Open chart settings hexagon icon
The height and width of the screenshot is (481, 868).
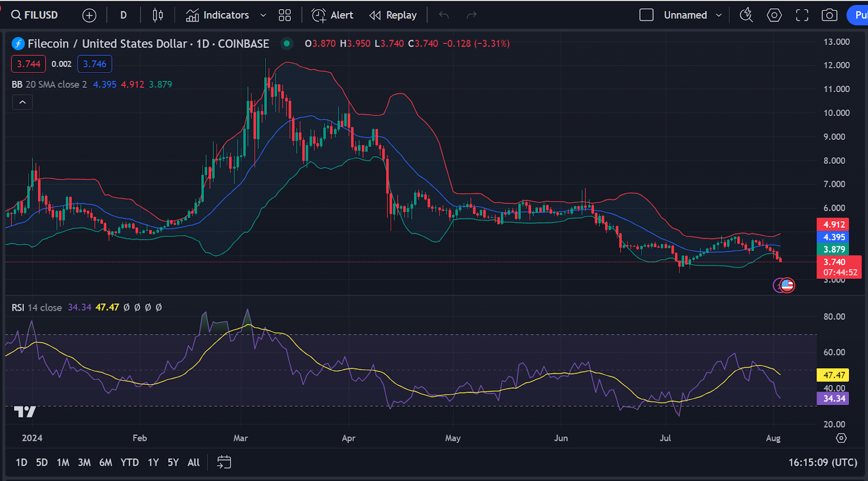point(774,15)
